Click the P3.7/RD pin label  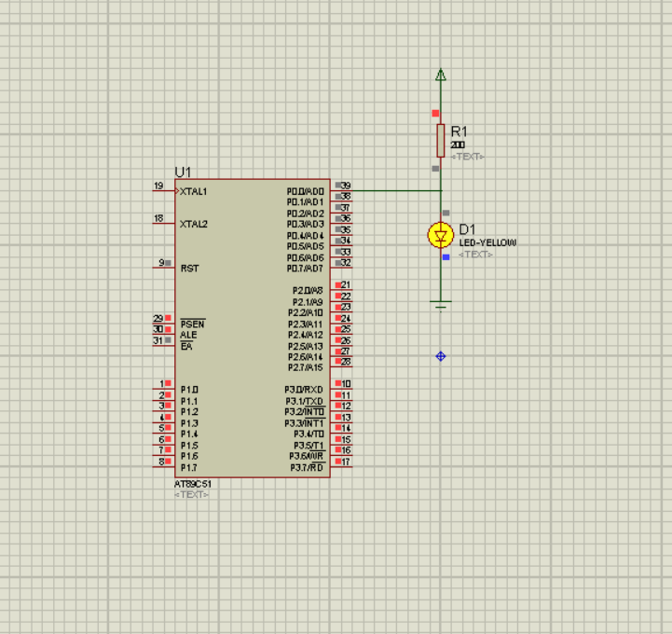click(307, 467)
